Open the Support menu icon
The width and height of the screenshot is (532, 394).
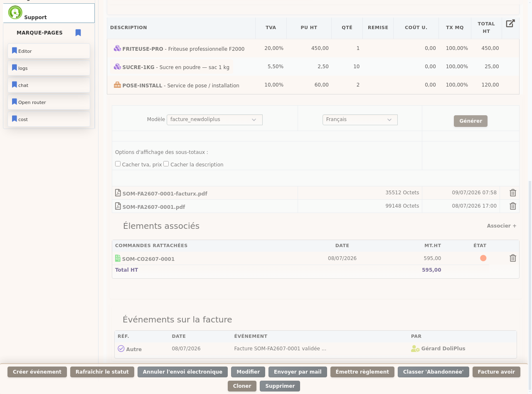(15, 12)
